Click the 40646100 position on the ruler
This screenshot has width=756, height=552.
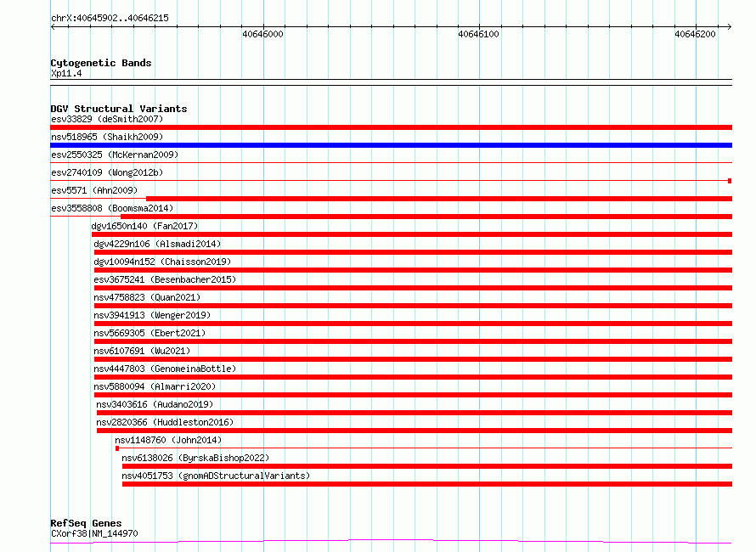(x=478, y=34)
